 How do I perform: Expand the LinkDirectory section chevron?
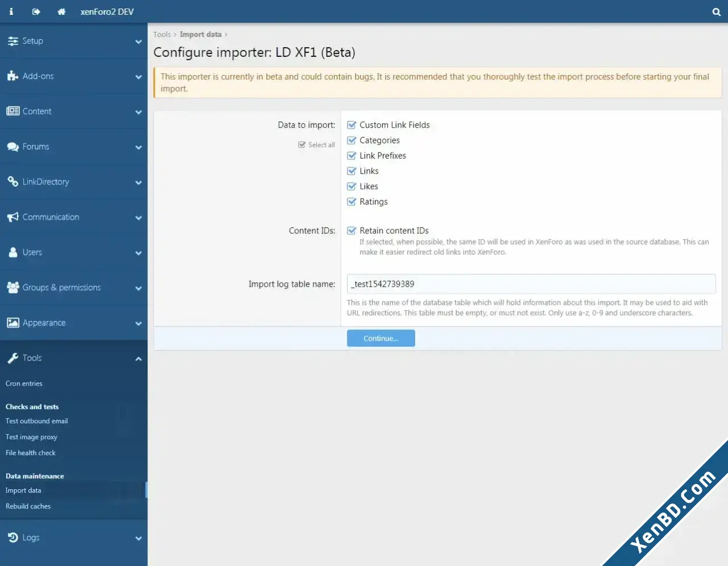(x=138, y=183)
